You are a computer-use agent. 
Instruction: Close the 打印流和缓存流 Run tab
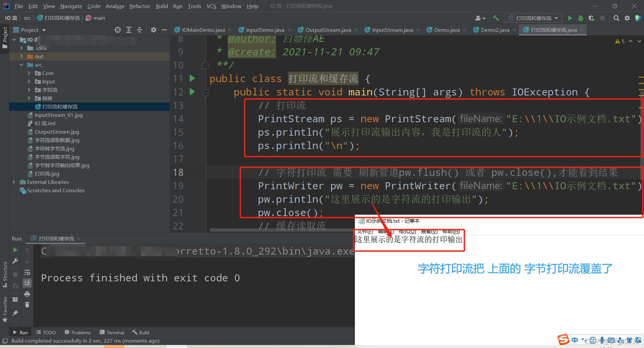click(x=79, y=238)
